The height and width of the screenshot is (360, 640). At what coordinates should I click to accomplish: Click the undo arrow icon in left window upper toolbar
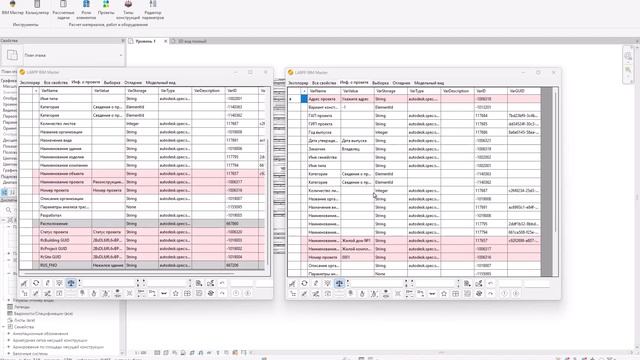point(222,283)
